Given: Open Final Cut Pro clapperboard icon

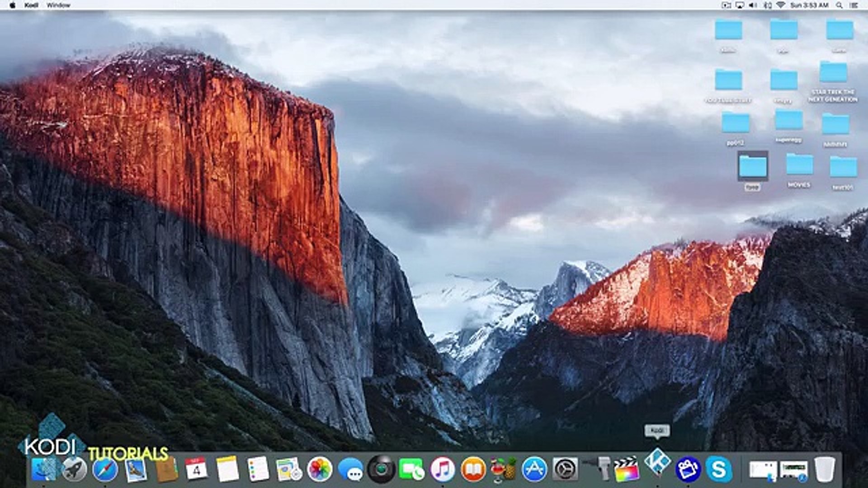Looking at the screenshot, I should [x=627, y=469].
